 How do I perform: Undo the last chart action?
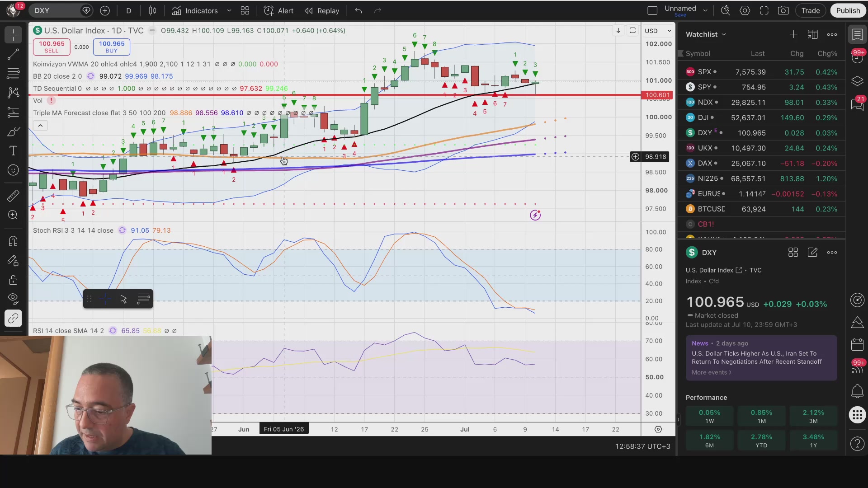click(359, 11)
